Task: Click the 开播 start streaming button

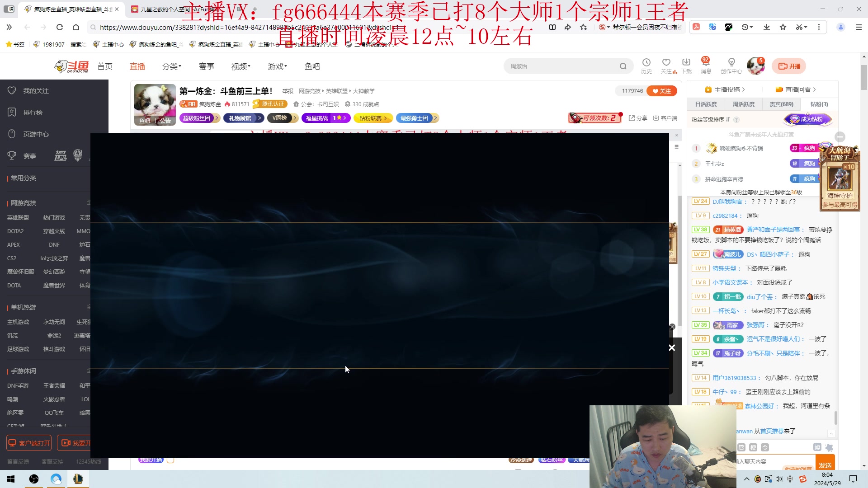Action: (x=789, y=66)
